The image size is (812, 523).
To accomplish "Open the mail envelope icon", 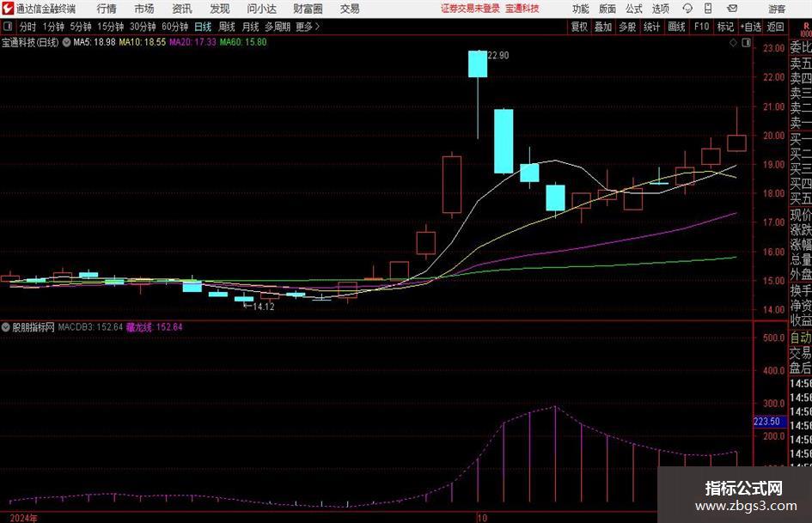I will coord(732,9).
